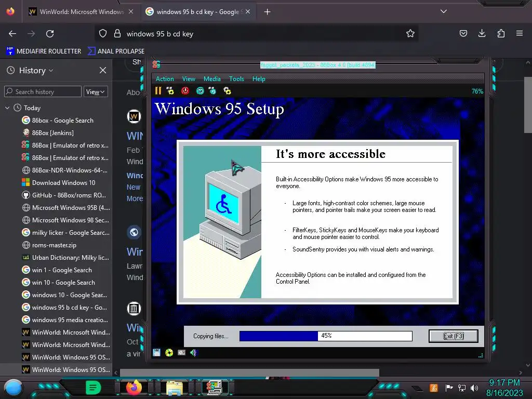The height and width of the screenshot is (399, 532).
Task: Click Exit (F3) in Windows 95 Setup
Action: (453, 336)
